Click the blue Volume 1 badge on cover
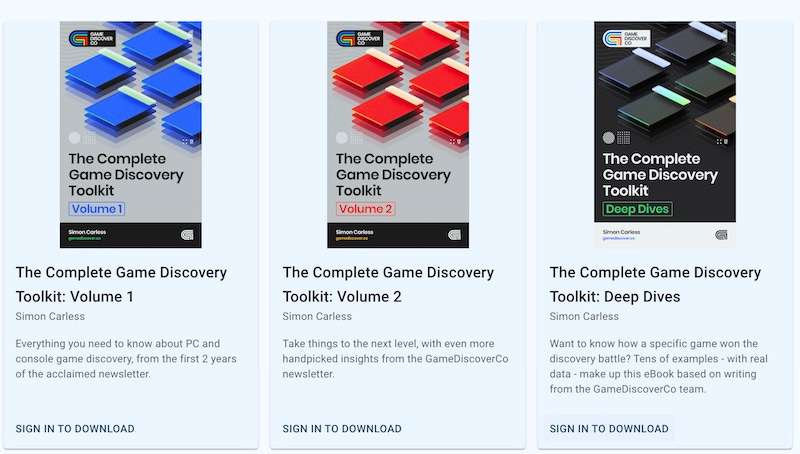The image size is (800, 454). pyautogui.click(x=97, y=209)
